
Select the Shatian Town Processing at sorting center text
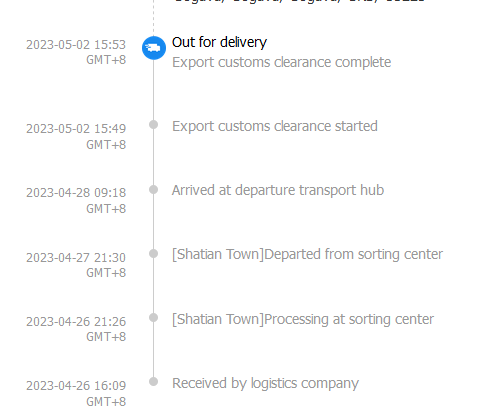click(x=303, y=319)
